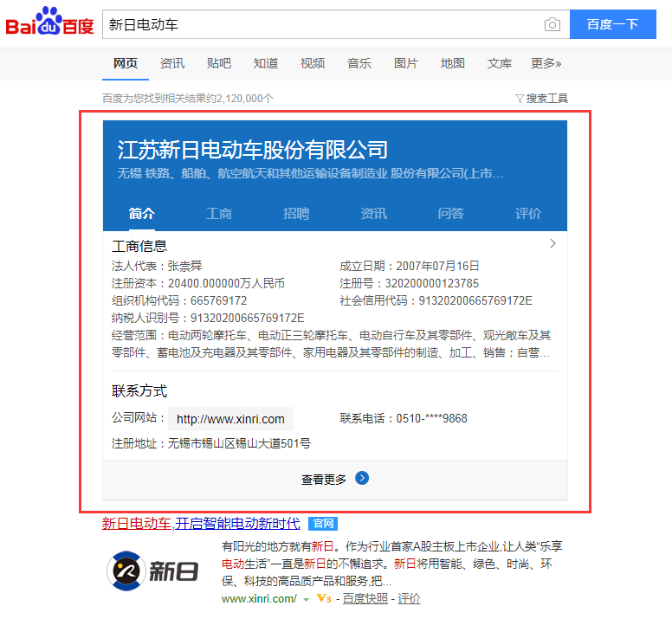Click the 经营范围 description text
Viewport: 672px width, 619px height.
point(332,344)
